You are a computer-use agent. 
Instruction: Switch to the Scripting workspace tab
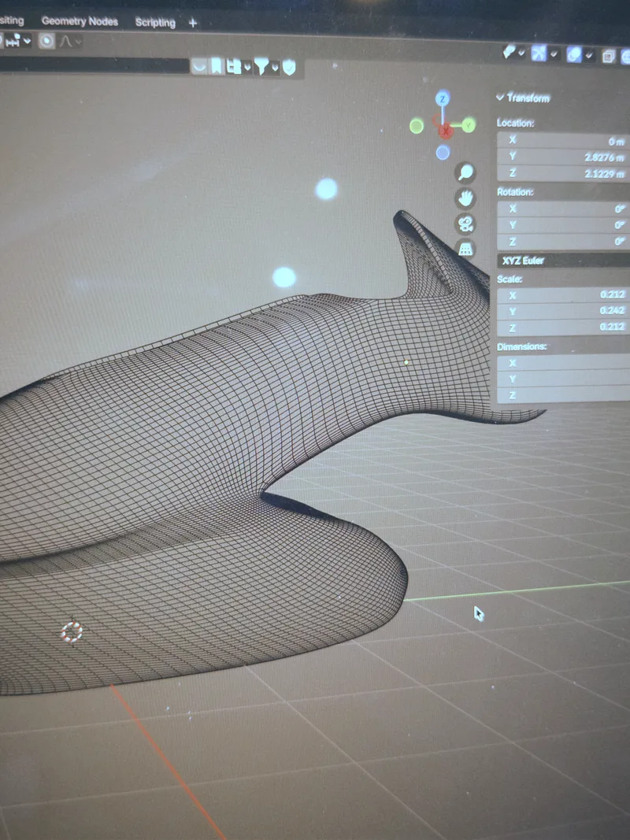(x=155, y=23)
